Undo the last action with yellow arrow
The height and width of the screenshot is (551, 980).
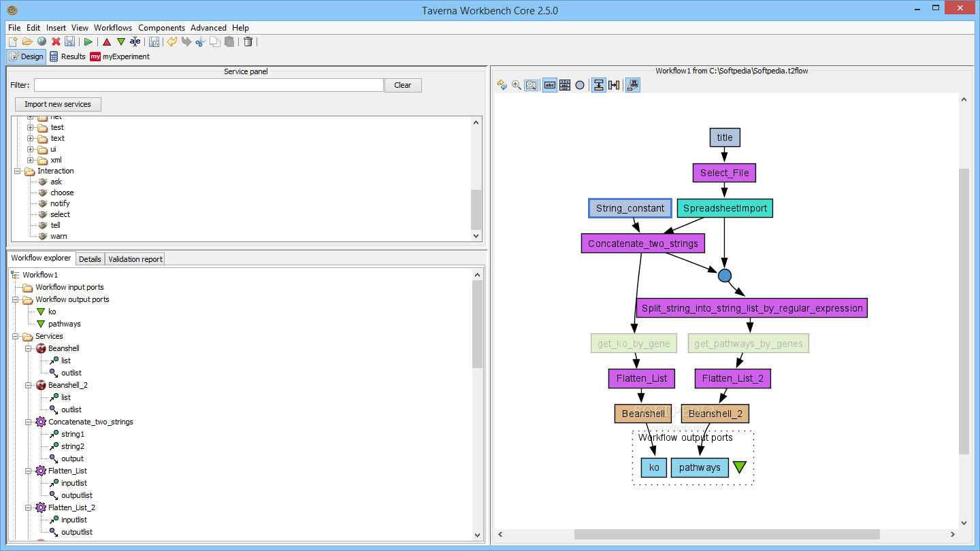pos(172,41)
